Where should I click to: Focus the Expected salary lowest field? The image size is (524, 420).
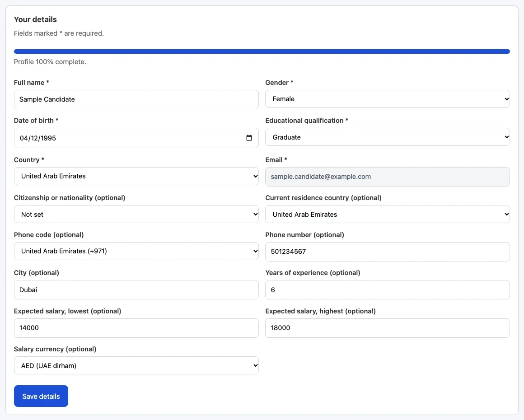click(136, 328)
